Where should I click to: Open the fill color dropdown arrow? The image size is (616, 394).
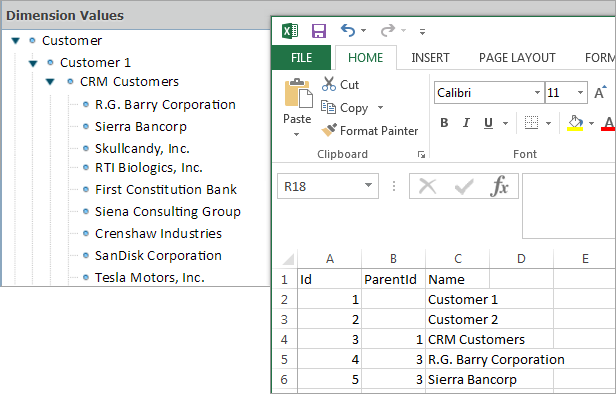591,123
